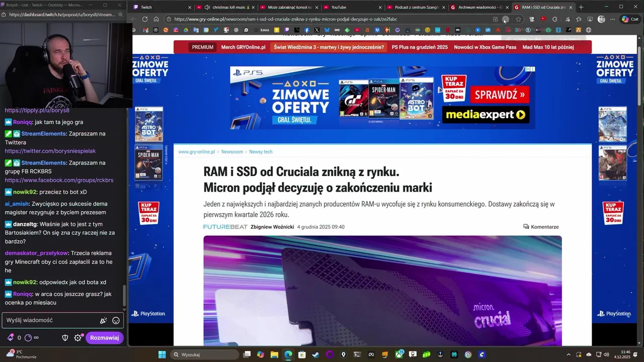Send message with Rozmawiaj button
The image size is (644, 362).
pos(104,338)
